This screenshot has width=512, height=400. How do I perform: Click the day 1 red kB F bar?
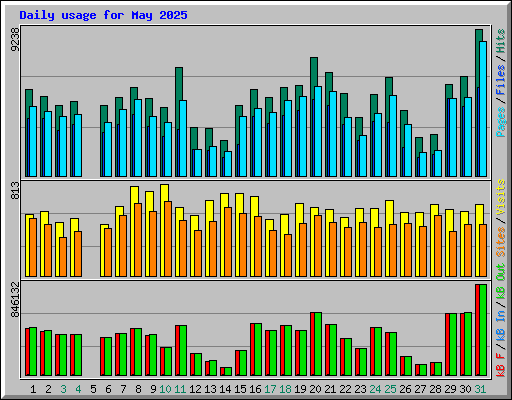(27, 352)
